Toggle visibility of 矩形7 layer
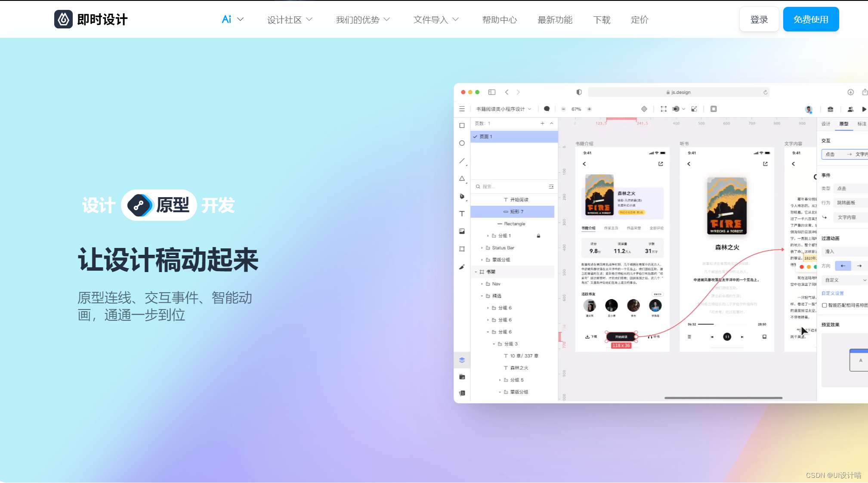This screenshot has width=868, height=483. [540, 211]
